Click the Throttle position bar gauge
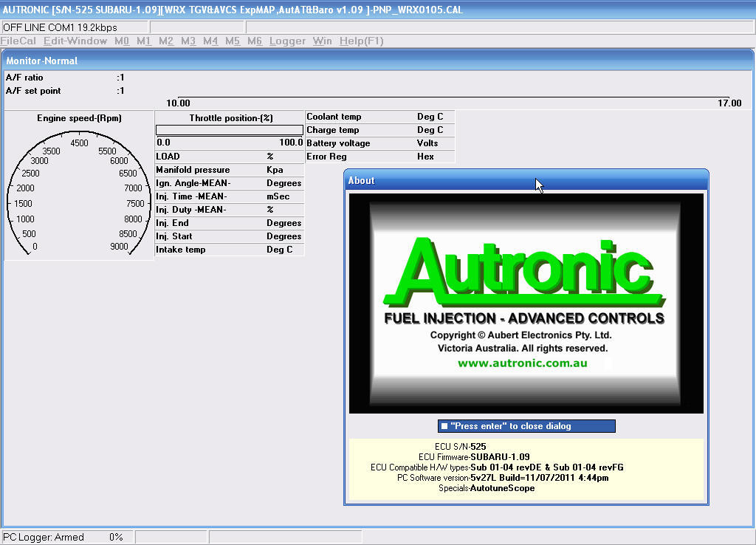This screenshot has width=756, height=545. pyautogui.click(x=230, y=130)
